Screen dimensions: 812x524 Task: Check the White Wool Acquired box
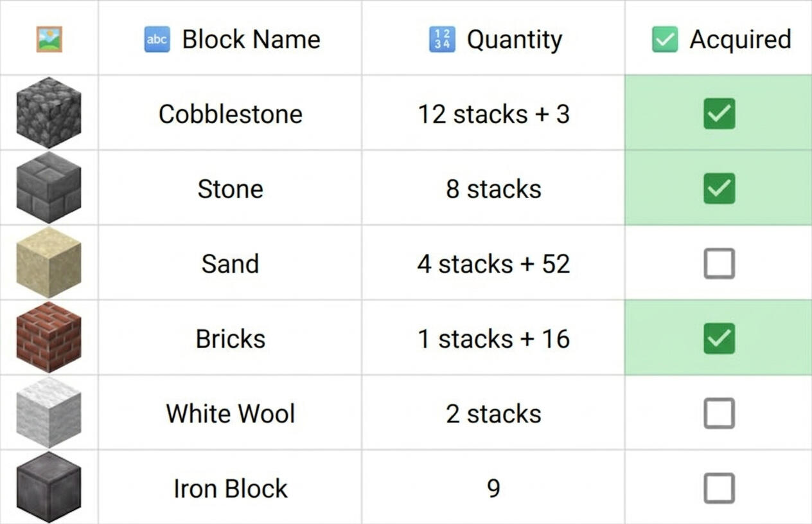(719, 413)
